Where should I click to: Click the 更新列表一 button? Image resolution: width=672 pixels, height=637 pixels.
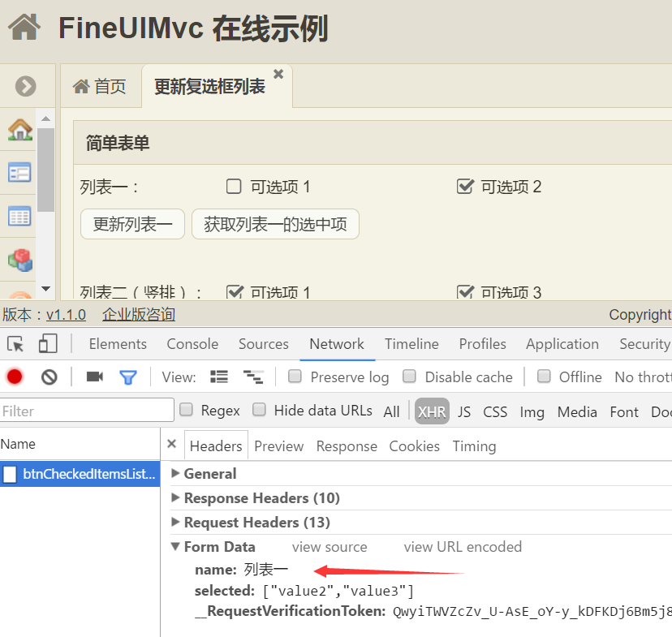click(133, 224)
